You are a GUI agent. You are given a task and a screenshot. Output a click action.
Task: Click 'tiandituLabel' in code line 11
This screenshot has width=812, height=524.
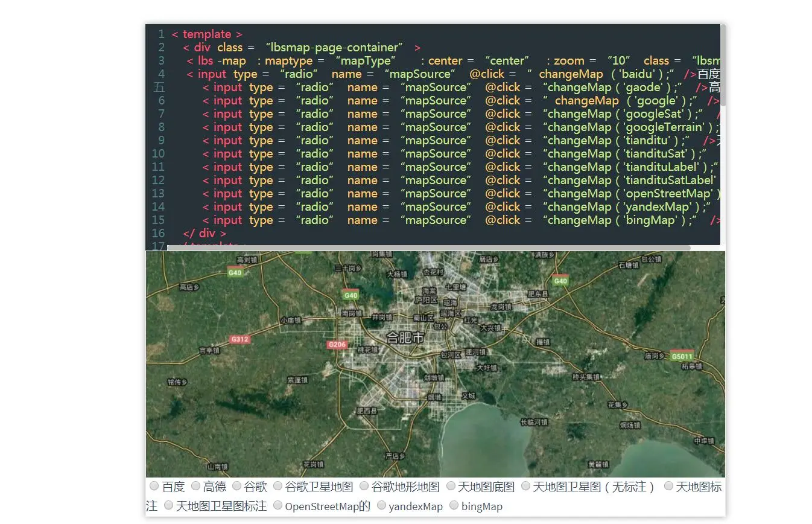pyautogui.click(x=662, y=167)
